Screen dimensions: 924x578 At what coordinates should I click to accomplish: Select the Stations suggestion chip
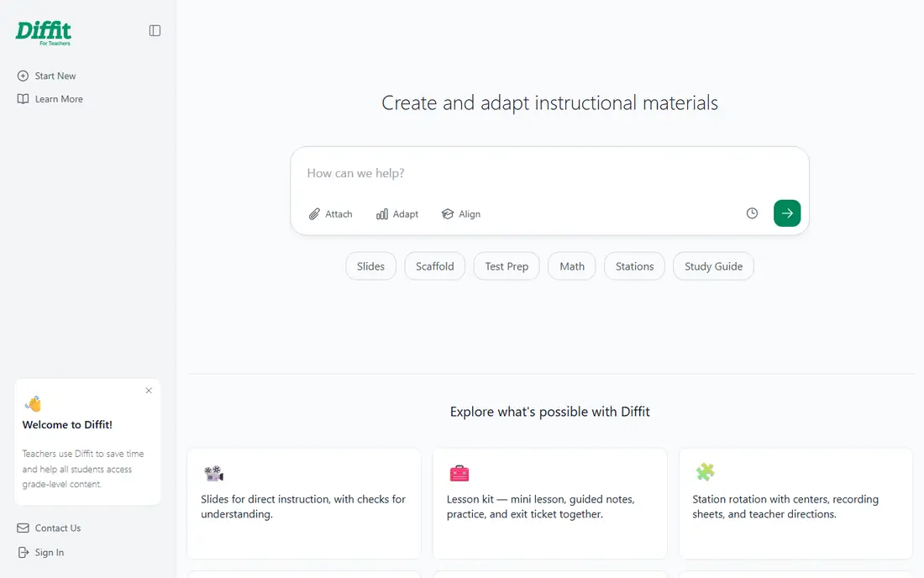(x=635, y=266)
